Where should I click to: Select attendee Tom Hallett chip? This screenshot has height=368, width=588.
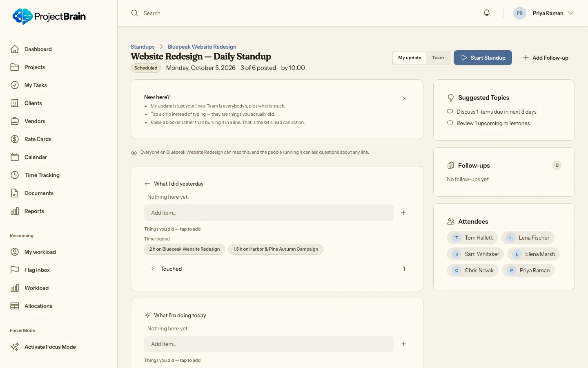tap(472, 238)
